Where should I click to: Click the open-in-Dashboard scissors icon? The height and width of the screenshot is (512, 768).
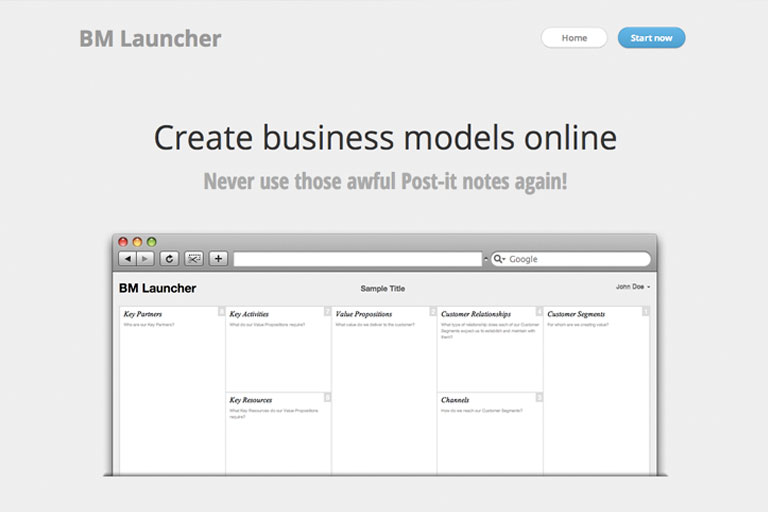tap(194, 259)
